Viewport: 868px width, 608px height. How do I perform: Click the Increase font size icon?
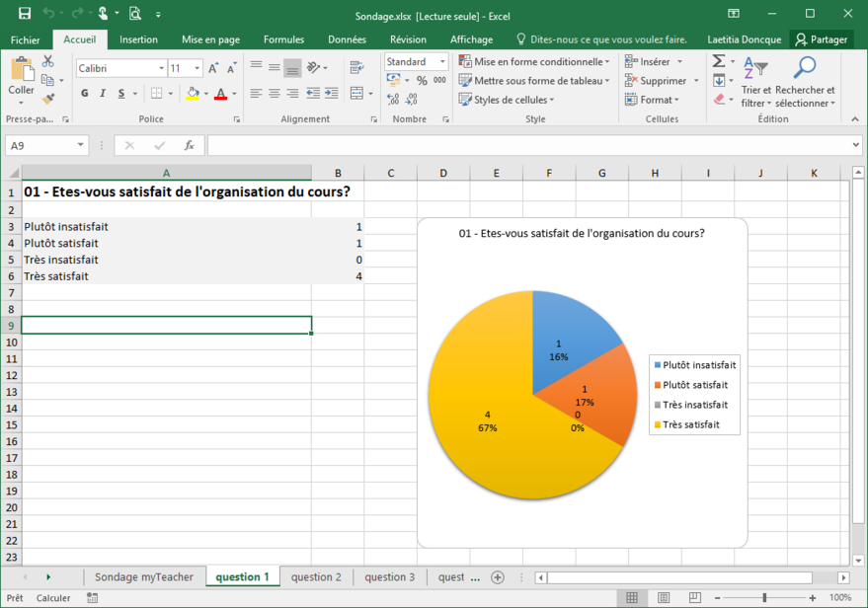[215, 68]
